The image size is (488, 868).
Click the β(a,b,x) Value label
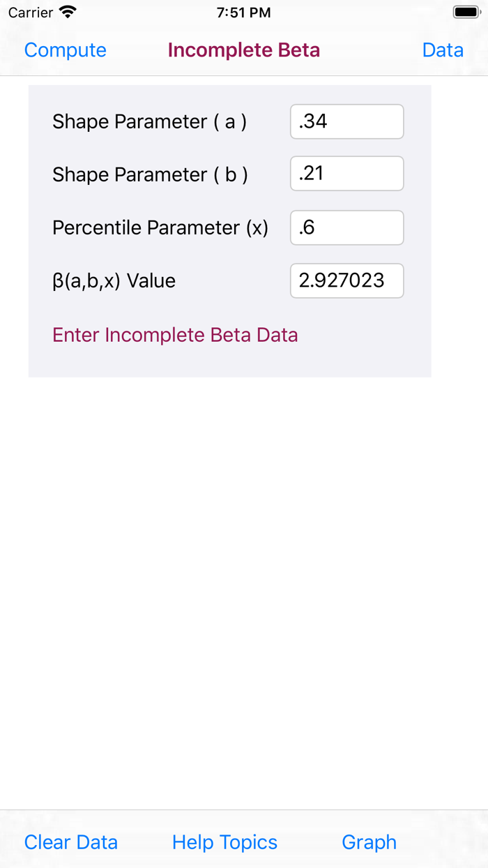coord(114,280)
